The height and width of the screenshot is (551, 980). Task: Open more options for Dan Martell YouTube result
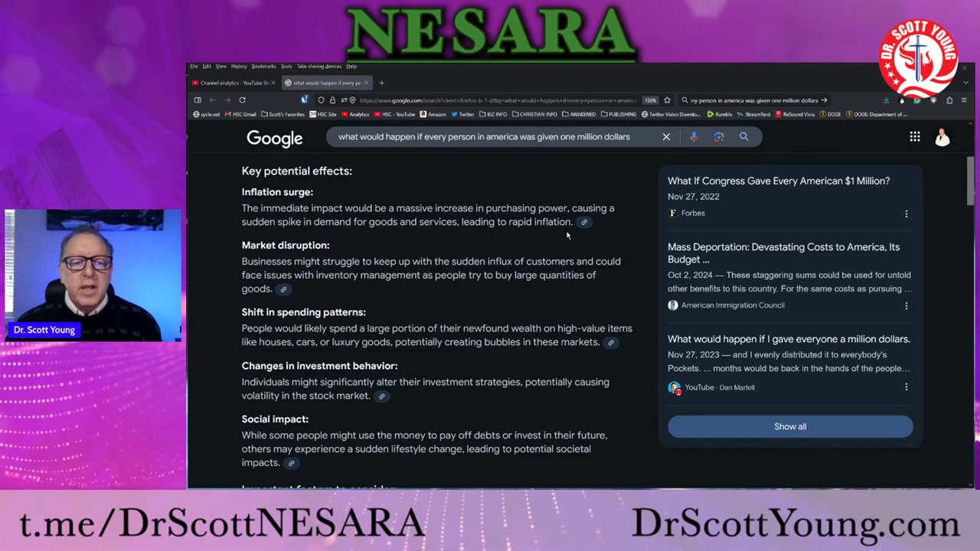tap(906, 387)
